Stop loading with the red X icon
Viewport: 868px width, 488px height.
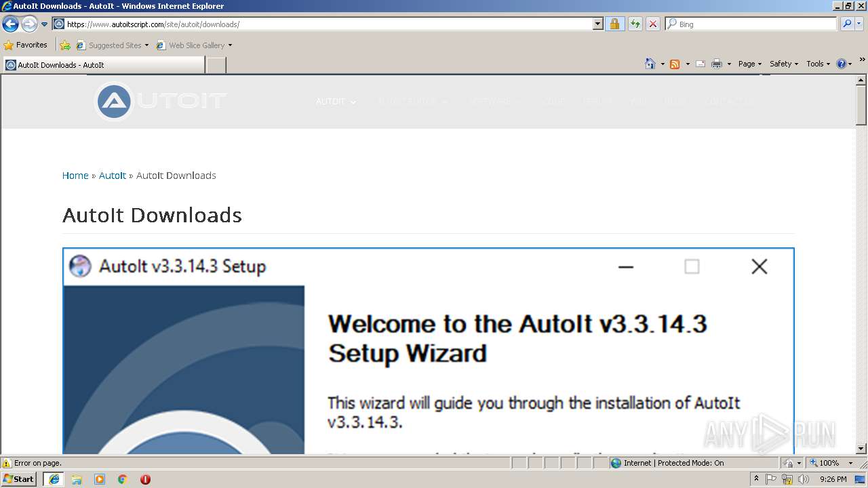coord(652,24)
